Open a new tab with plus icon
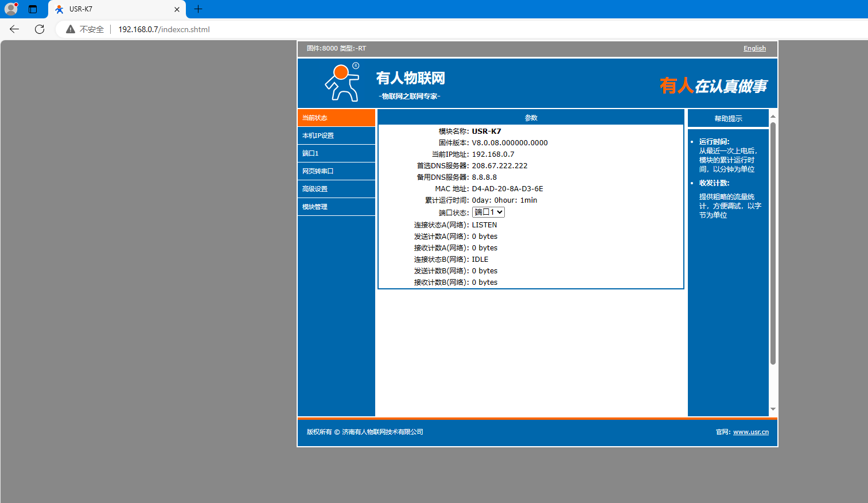This screenshot has height=503, width=868. (x=198, y=9)
